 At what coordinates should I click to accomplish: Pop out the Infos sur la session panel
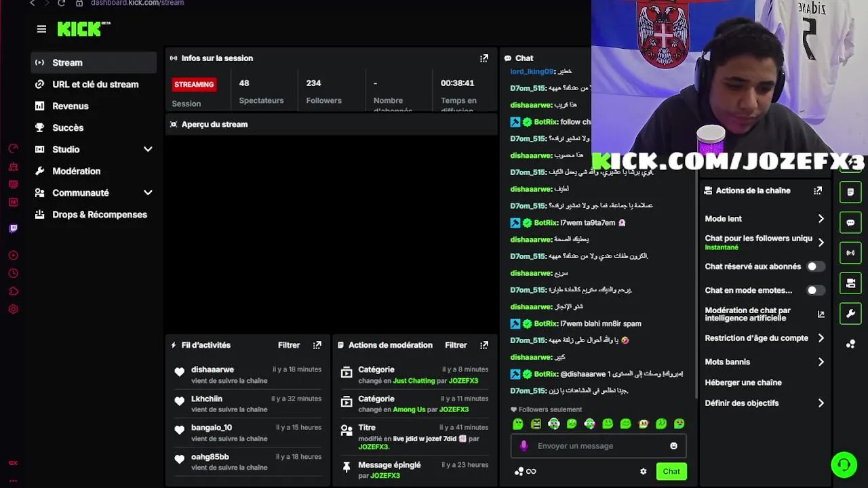click(x=484, y=58)
